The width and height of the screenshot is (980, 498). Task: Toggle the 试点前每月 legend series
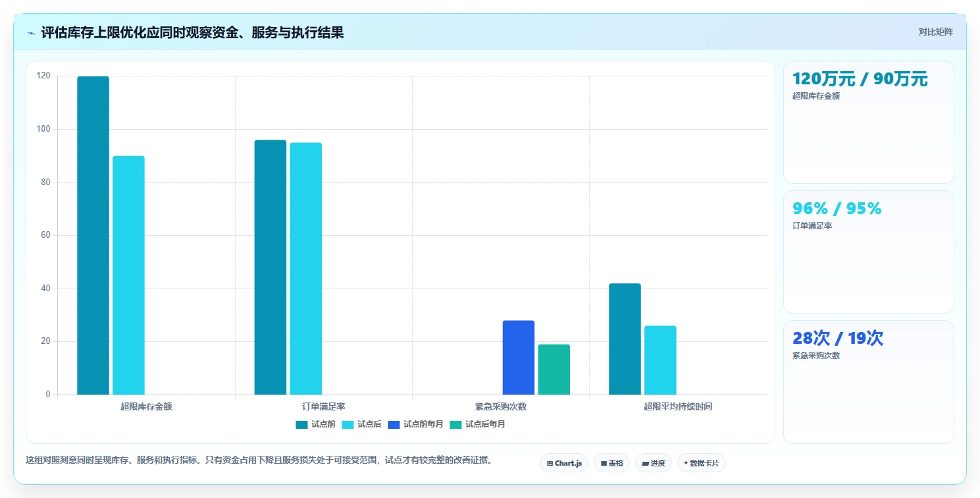[x=415, y=424]
